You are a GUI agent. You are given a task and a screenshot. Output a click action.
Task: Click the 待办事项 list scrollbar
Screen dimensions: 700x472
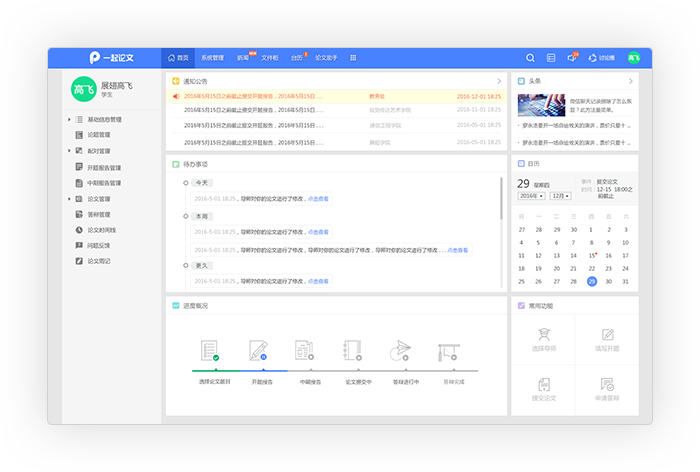pos(500,200)
